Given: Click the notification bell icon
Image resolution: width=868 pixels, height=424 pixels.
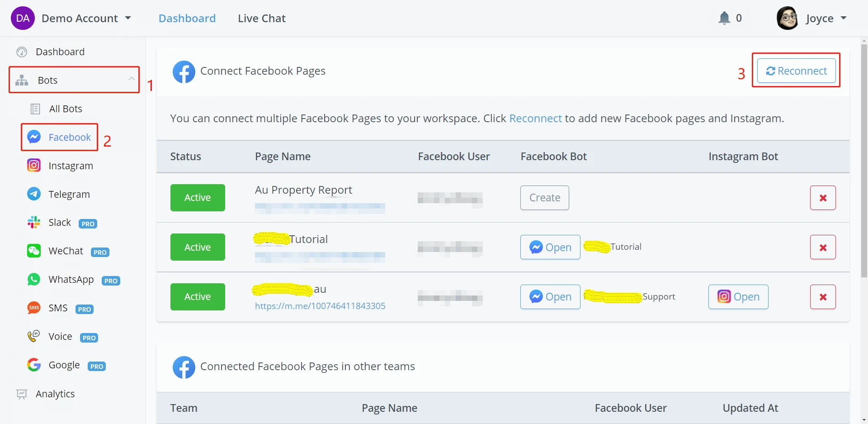Looking at the screenshot, I should pyautogui.click(x=724, y=18).
